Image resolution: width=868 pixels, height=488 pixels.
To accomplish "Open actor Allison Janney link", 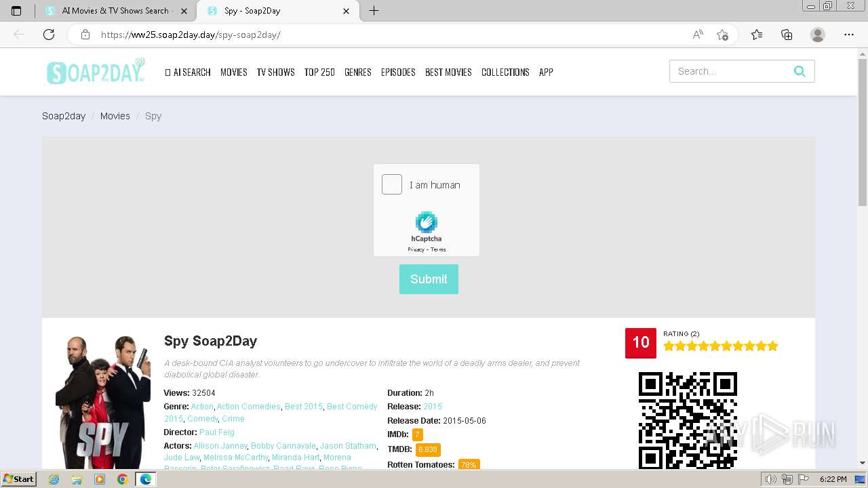I will coord(220,446).
